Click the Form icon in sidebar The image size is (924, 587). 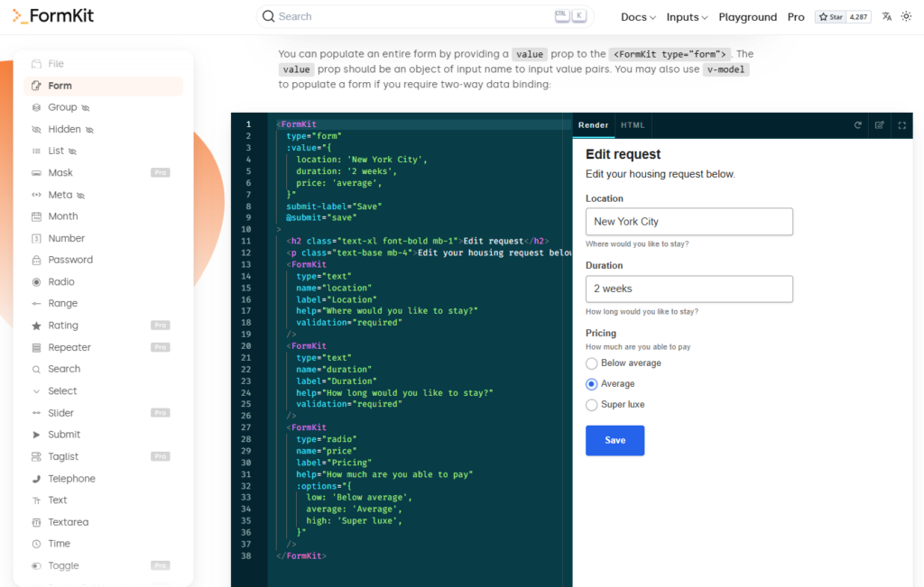pyautogui.click(x=36, y=86)
